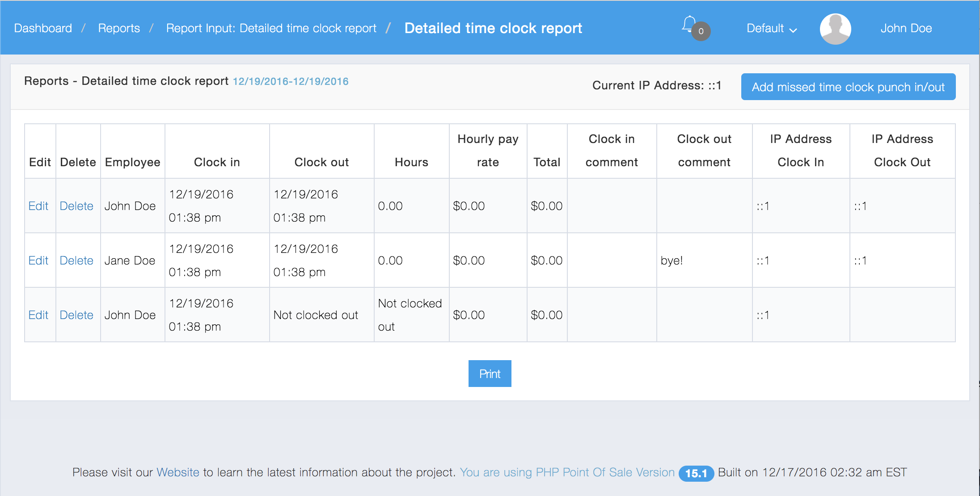Screen dimensions: 980x496
Task: Edit the first John Doe time entry
Action: pos(38,206)
